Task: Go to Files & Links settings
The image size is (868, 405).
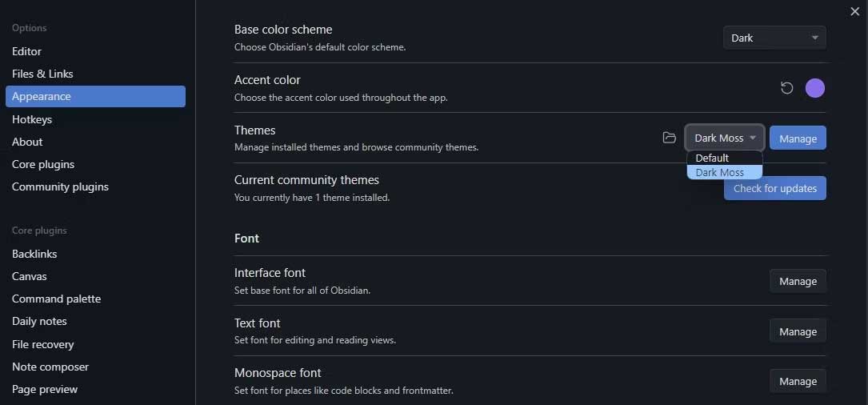Action: tap(42, 74)
